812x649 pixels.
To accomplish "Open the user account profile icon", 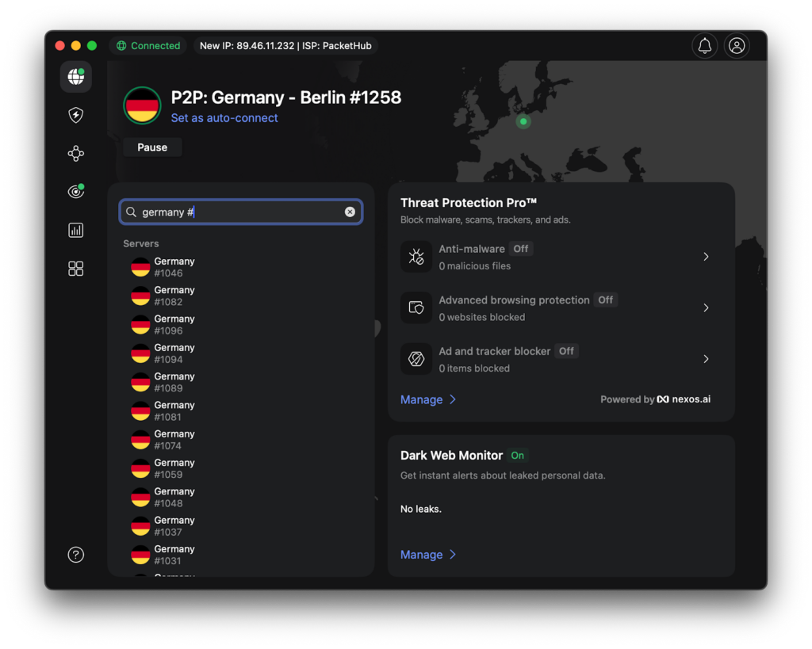I will click(737, 45).
